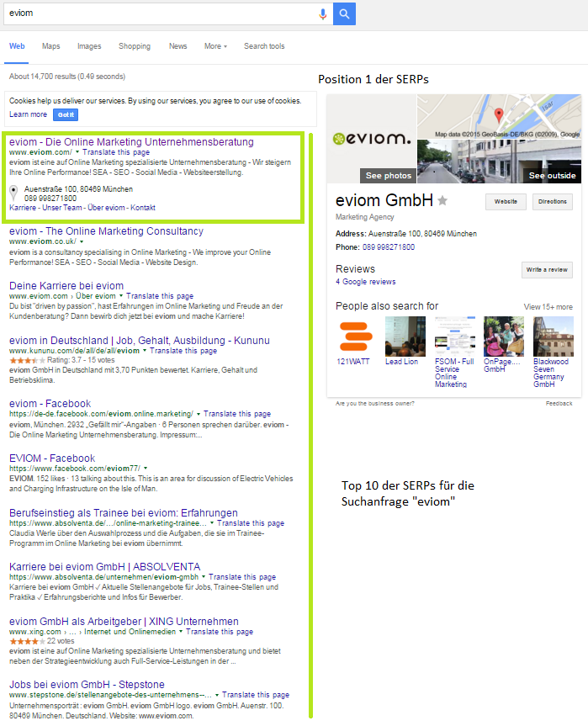Image resolution: width=588 pixels, height=726 pixels.
Task: Open the 121WATT orange logo thumbnail
Action: point(356,337)
